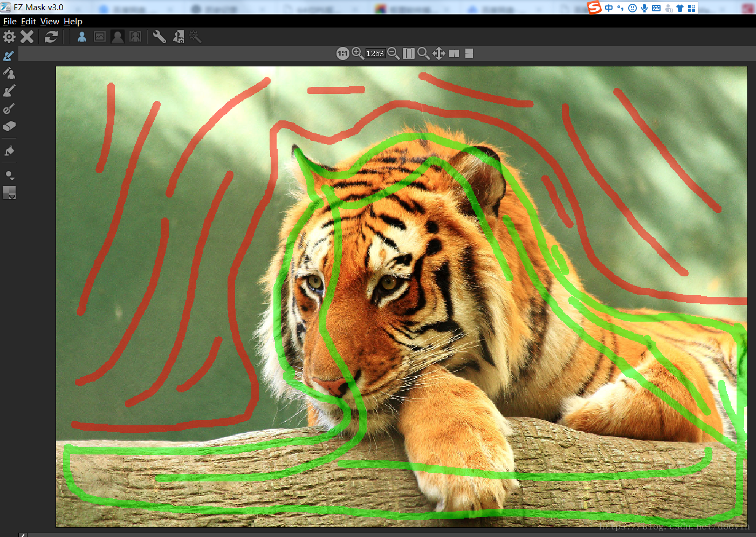Image resolution: width=756 pixels, height=537 pixels.
Task: Open the checkerboard background dropdown
Action: (9, 193)
